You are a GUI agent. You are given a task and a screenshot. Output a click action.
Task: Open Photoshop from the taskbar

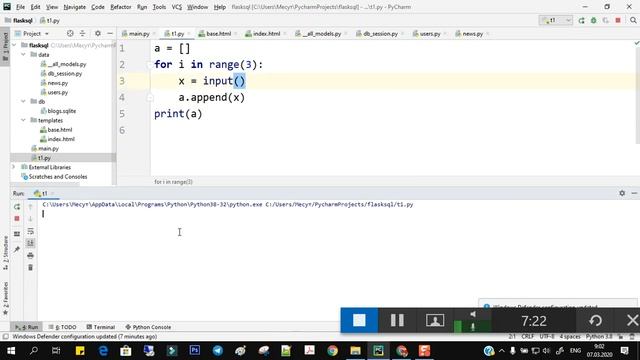coord(195,351)
